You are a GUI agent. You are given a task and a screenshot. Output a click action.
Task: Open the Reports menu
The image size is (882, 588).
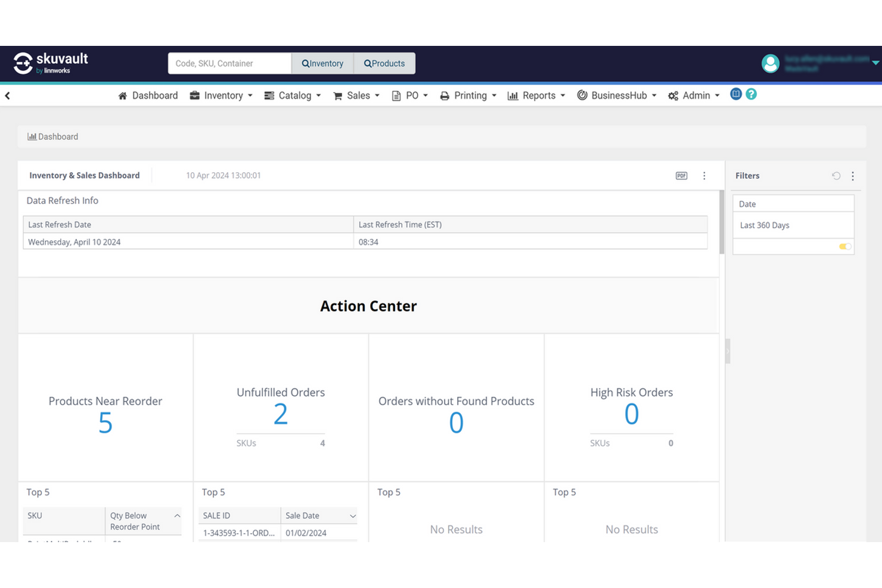pyautogui.click(x=535, y=95)
